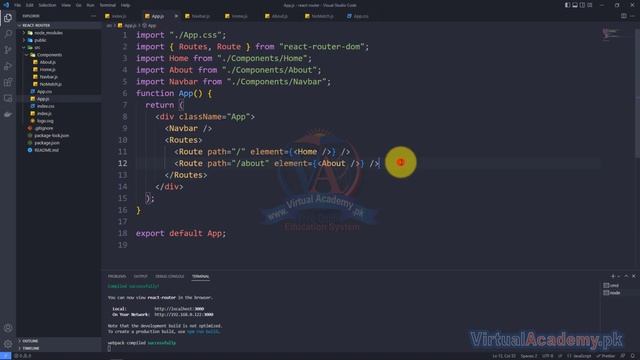
Task: Open the Selection menu
Action: (x=47, y=5)
